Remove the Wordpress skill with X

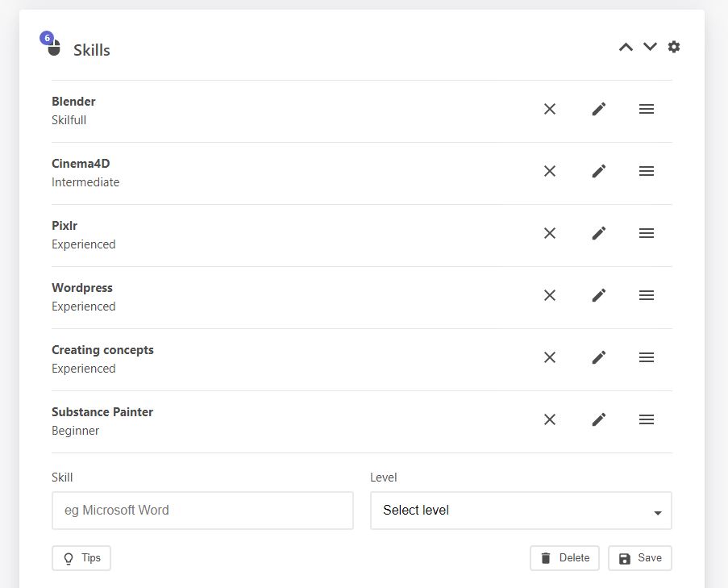pos(550,295)
